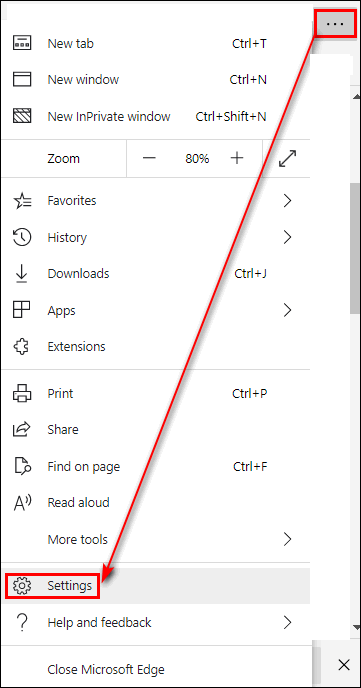Choose Find on page from menu
The image size is (361, 688).
pyautogui.click(x=155, y=466)
